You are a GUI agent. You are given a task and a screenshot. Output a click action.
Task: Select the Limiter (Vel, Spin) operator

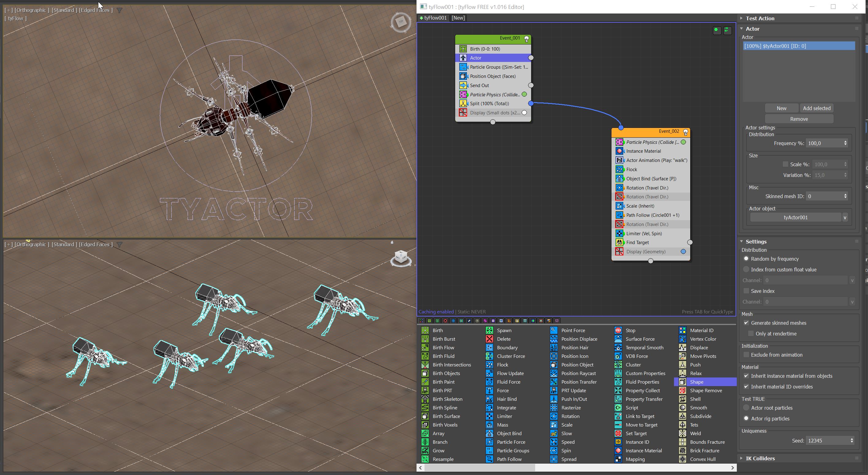(651, 233)
